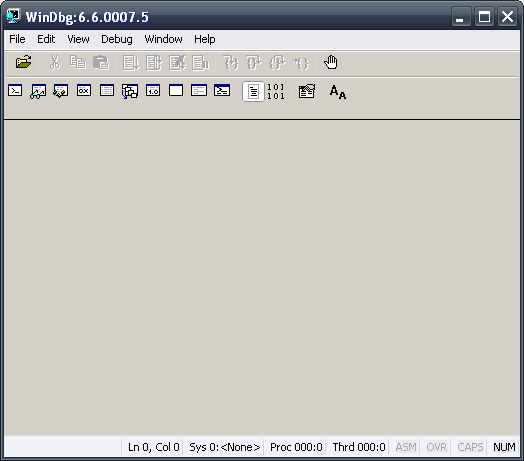The image size is (524, 461).
Task: Open source file with folder icon
Action: pos(23,63)
